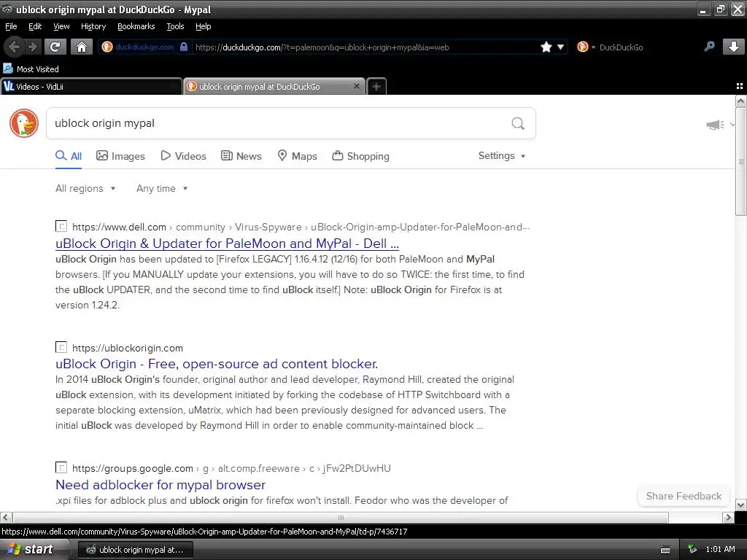Viewport: 747px width, 560px height.
Task: Click the 1:01 AM taskbar clock
Action: coord(720,550)
